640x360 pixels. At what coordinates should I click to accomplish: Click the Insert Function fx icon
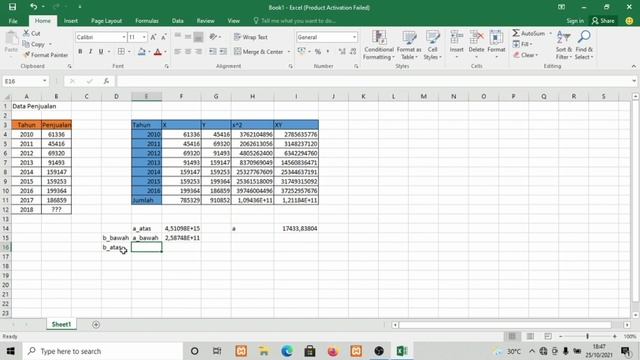[106, 81]
